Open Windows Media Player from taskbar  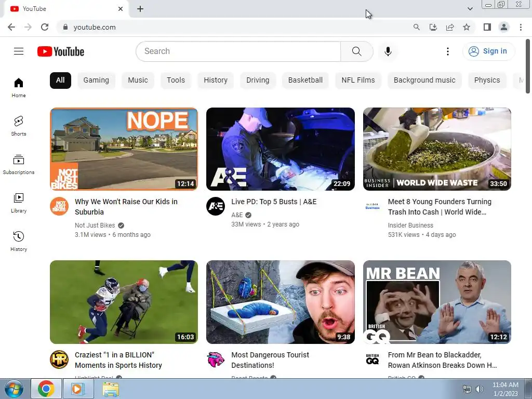point(77,389)
